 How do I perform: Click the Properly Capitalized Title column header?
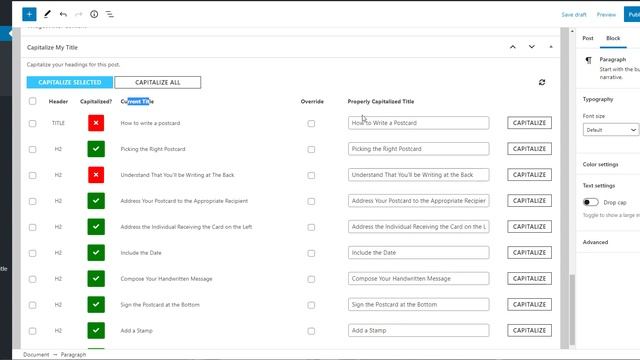[x=381, y=101]
